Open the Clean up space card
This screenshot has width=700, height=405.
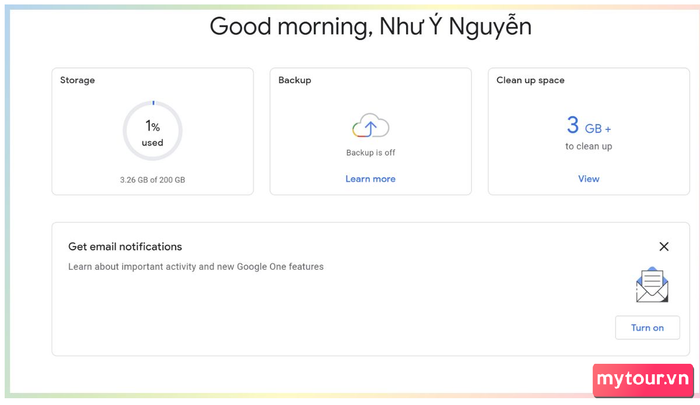click(589, 131)
